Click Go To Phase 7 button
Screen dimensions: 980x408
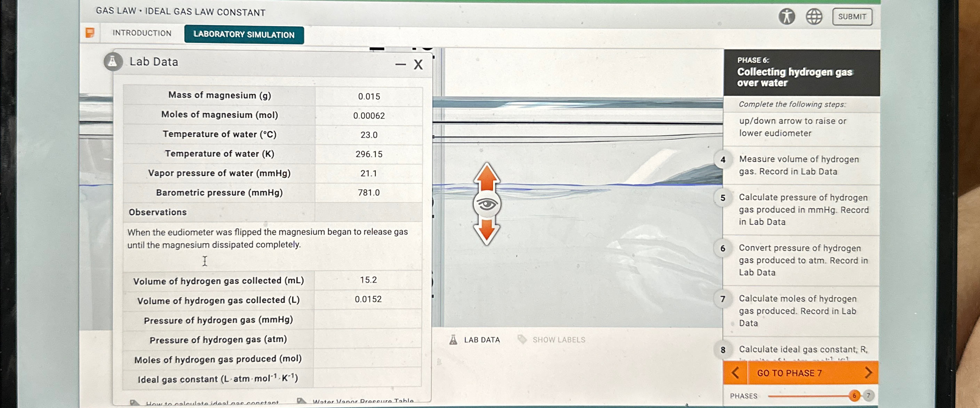coord(789,373)
